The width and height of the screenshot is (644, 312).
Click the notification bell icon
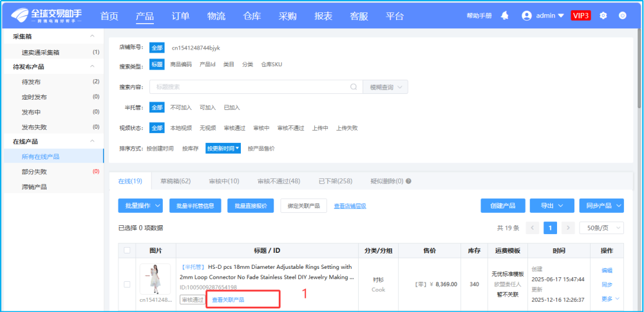pyautogui.click(x=505, y=15)
